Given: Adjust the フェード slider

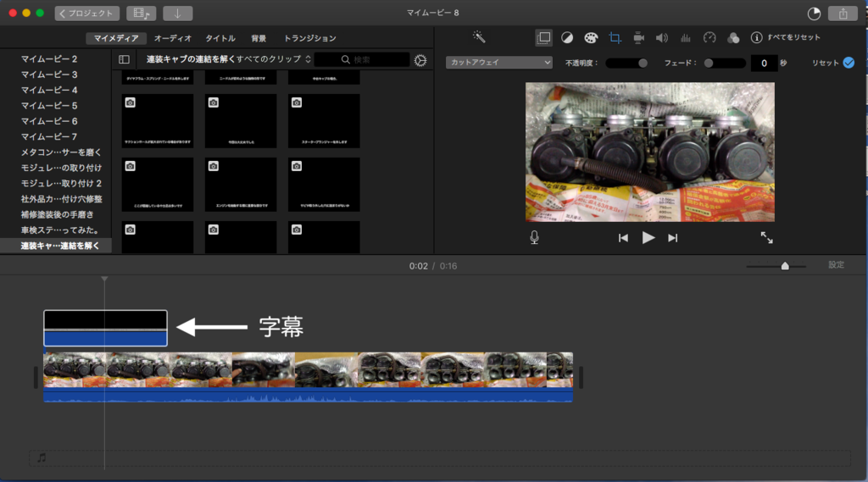Looking at the screenshot, I should tap(725, 63).
